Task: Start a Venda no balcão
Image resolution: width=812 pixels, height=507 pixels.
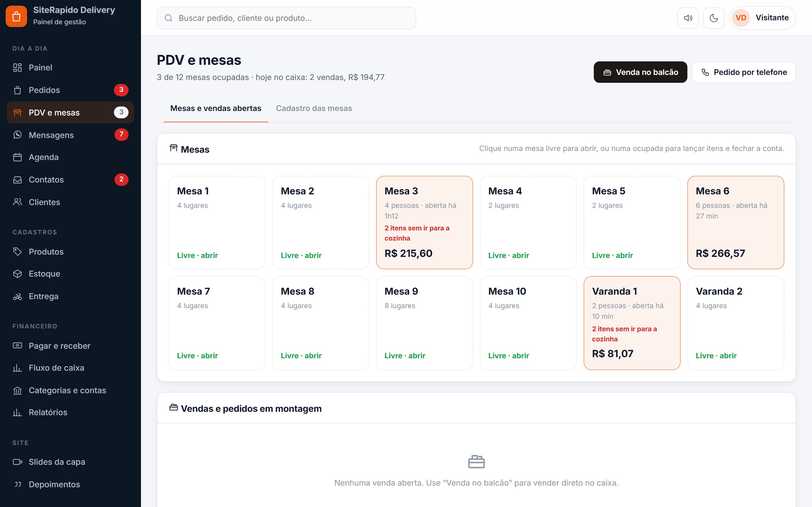Action: tap(640, 72)
